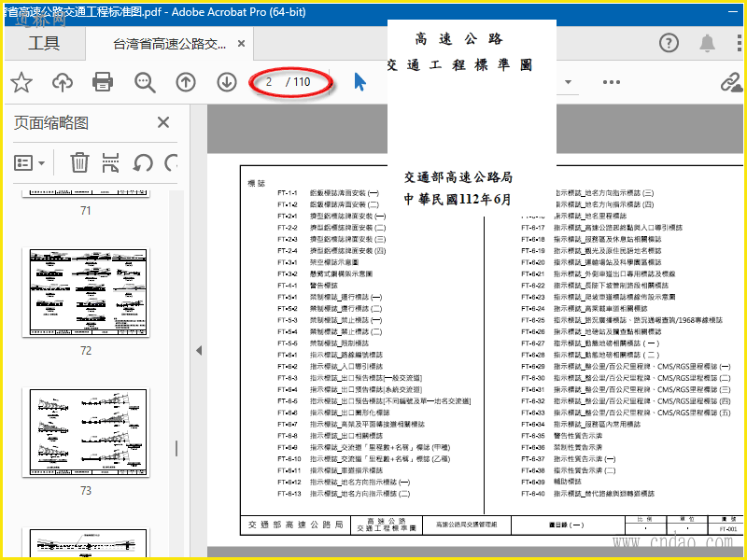The image size is (747, 560).
Task: Print the document with printer icon
Action: tap(103, 82)
